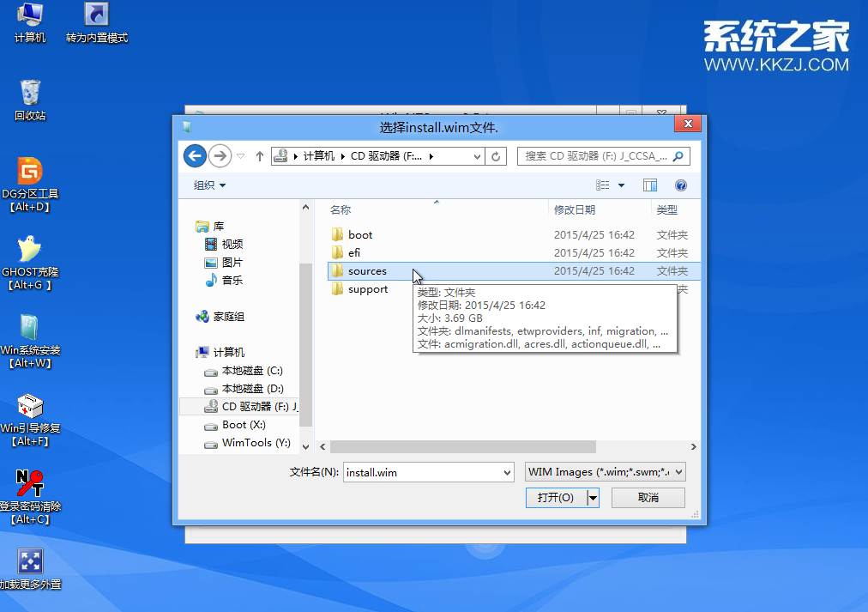Click the 取消 button
Screen dimensions: 868x612
coord(648,498)
